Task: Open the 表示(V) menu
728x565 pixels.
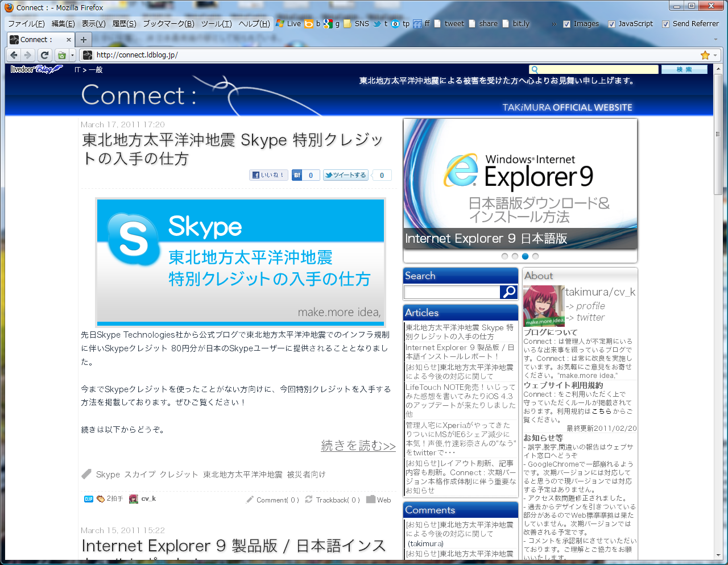Action: click(93, 24)
